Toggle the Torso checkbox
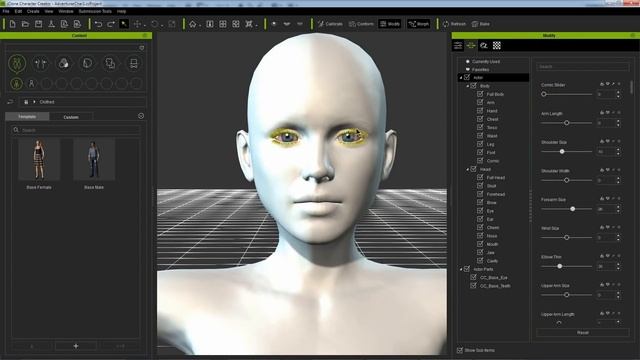This screenshot has width=640, height=360. pyautogui.click(x=480, y=127)
